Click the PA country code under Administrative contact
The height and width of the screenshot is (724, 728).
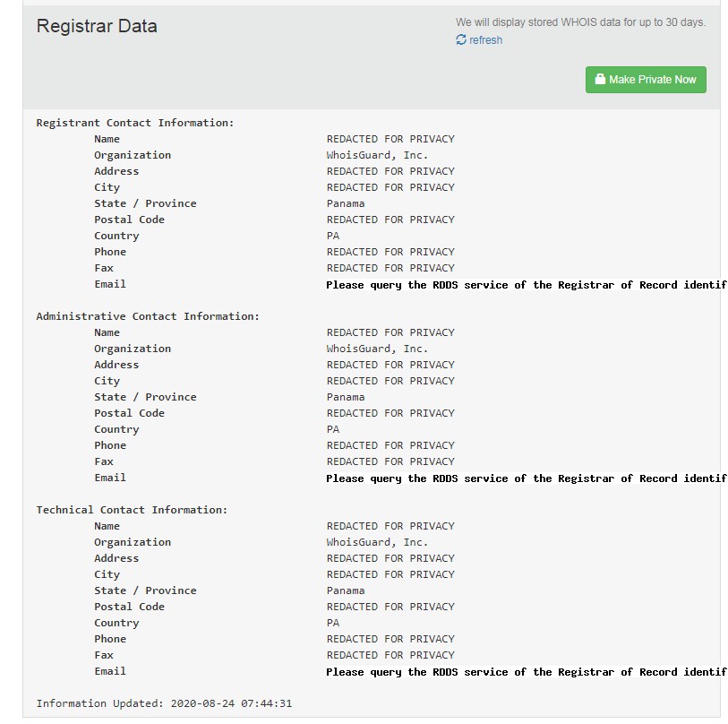[x=333, y=429]
